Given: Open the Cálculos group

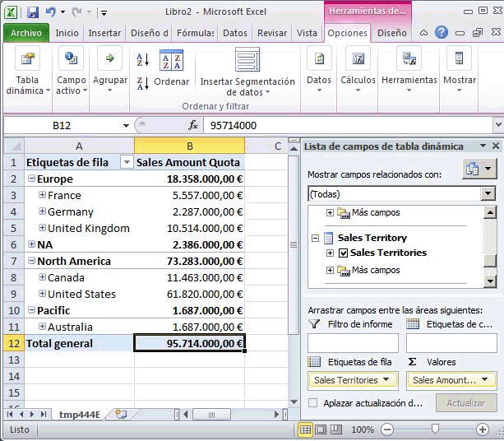Looking at the screenshot, I should 358,69.
